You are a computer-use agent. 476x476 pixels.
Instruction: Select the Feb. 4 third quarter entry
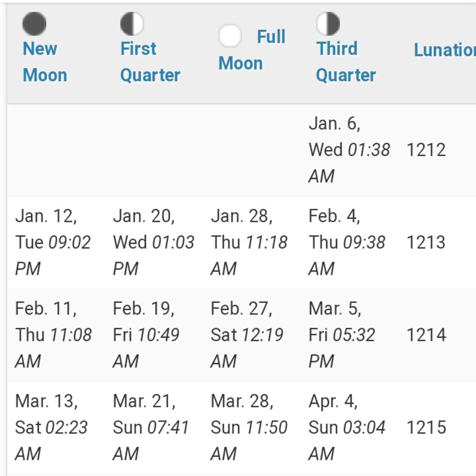coord(347,242)
